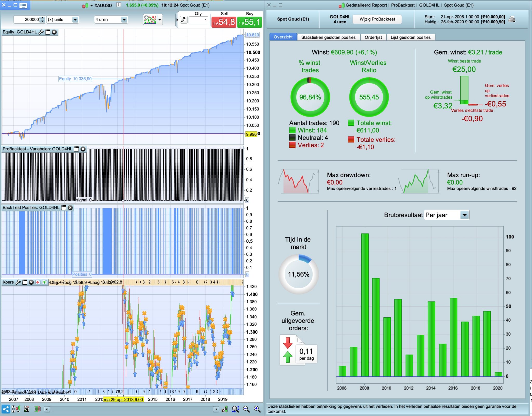Click the zoom out magnifier icon
Screen dimensions: 532x416
246,409
